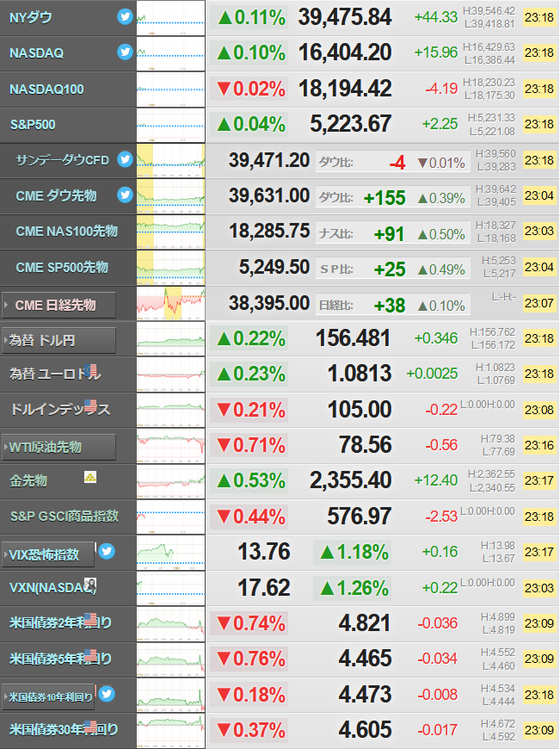This screenshot has width=560, height=749.
Task: Click the ドルインデックス value 105.00
Action: click(360, 410)
